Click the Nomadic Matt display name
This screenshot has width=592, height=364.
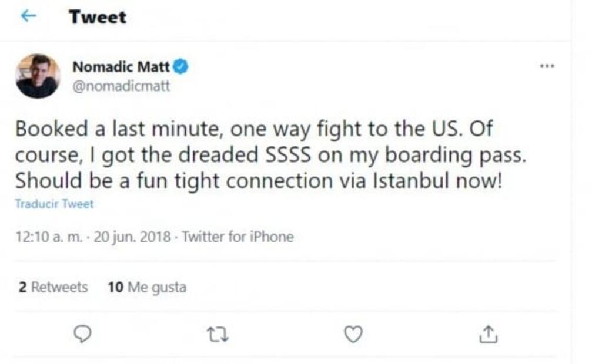[x=121, y=67]
